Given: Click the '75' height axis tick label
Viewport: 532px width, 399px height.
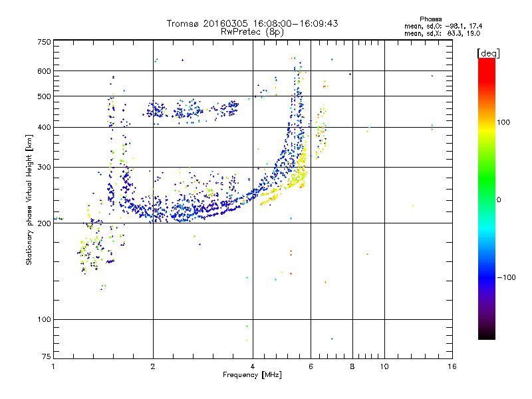Looking at the screenshot, I should (47, 356).
